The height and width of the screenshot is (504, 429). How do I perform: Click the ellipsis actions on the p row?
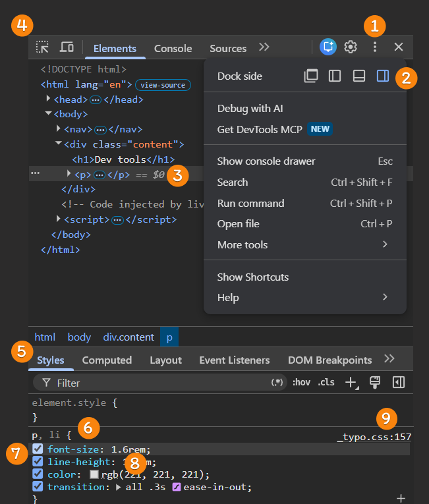pos(35,173)
